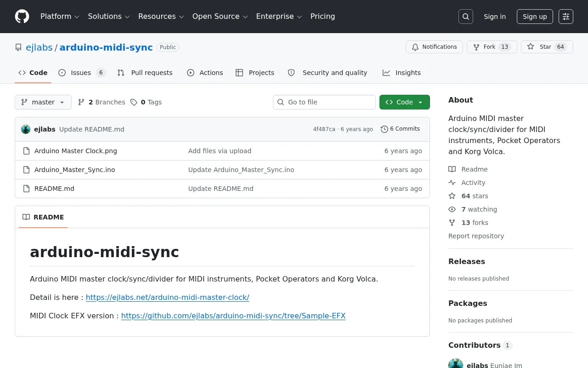The image size is (588, 368).
Task: Open the arduino-midi-sync repository title link
Action: coord(106,47)
